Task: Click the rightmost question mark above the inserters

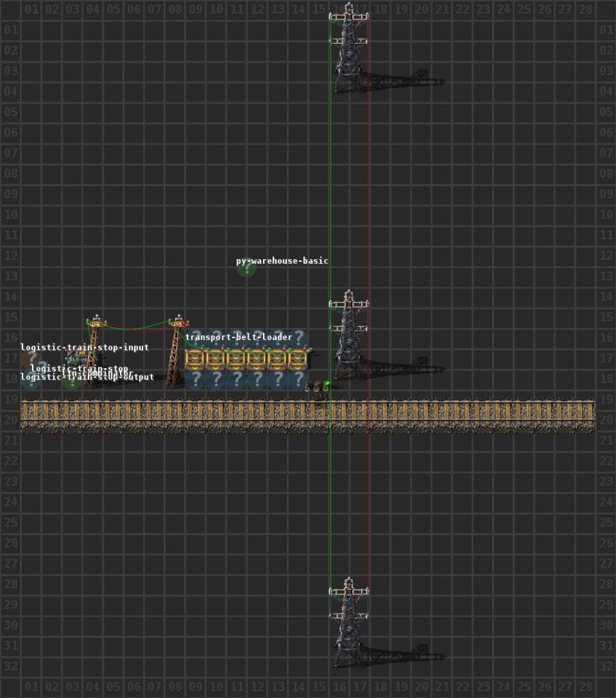Action: click(298, 337)
